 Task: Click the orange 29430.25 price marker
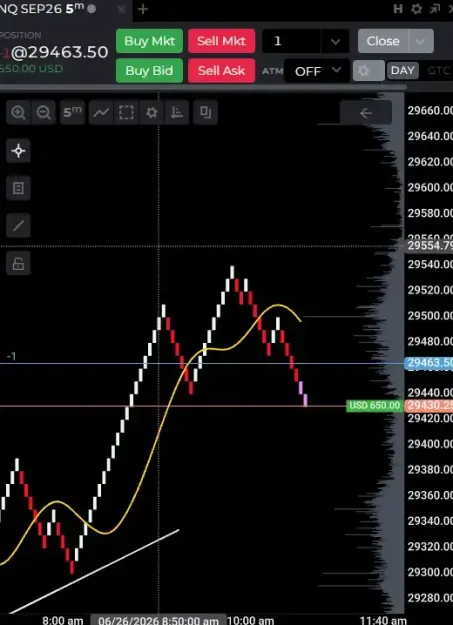(x=429, y=406)
